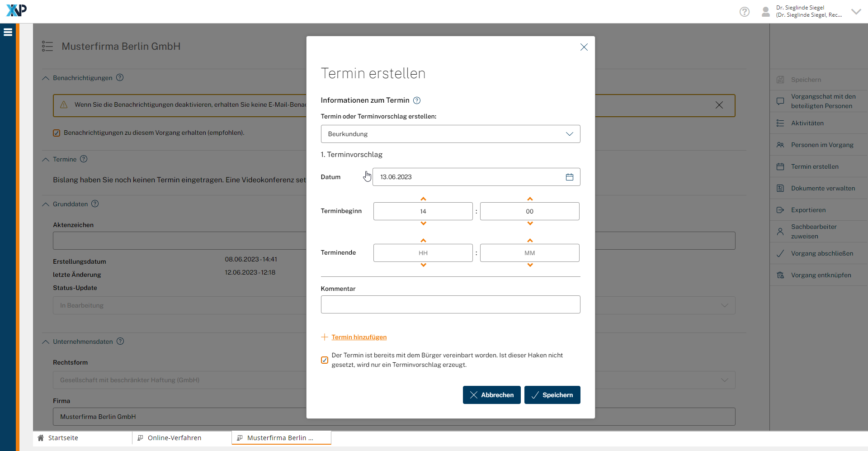The height and width of the screenshot is (451, 868).
Task: Open the Status-Update dropdown
Action: pyautogui.click(x=394, y=305)
